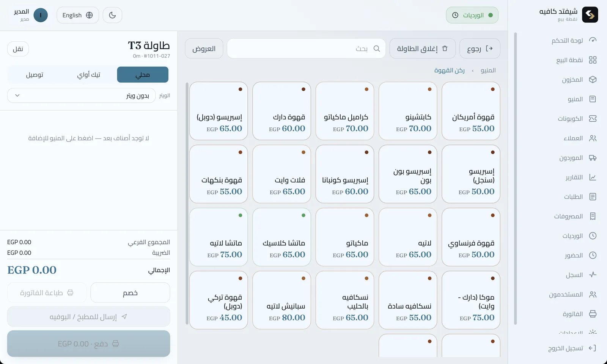This screenshot has width=607, height=364.
Task: Open العروض offers button
Action: (204, 49)
